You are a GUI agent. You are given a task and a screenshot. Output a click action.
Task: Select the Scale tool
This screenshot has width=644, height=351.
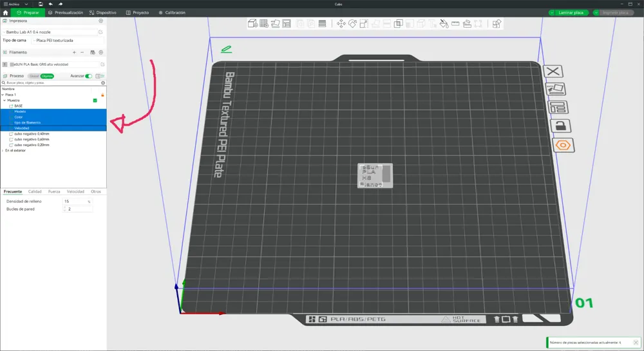364,23
